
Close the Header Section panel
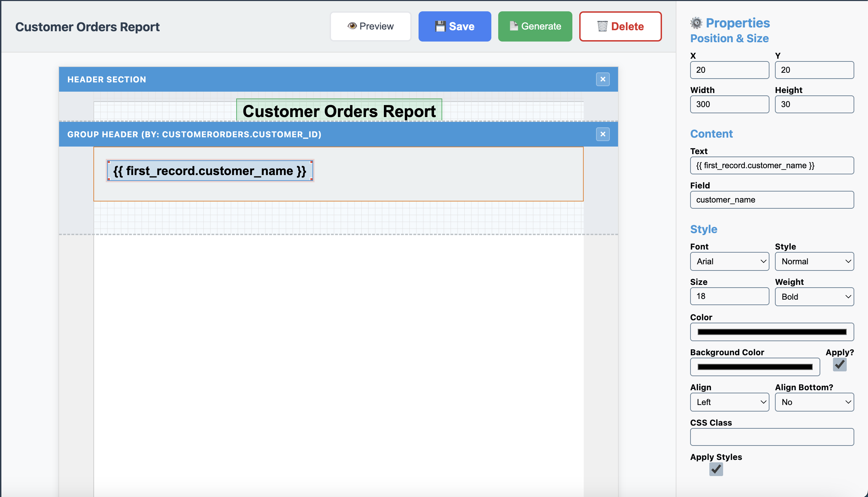(603, 79)
